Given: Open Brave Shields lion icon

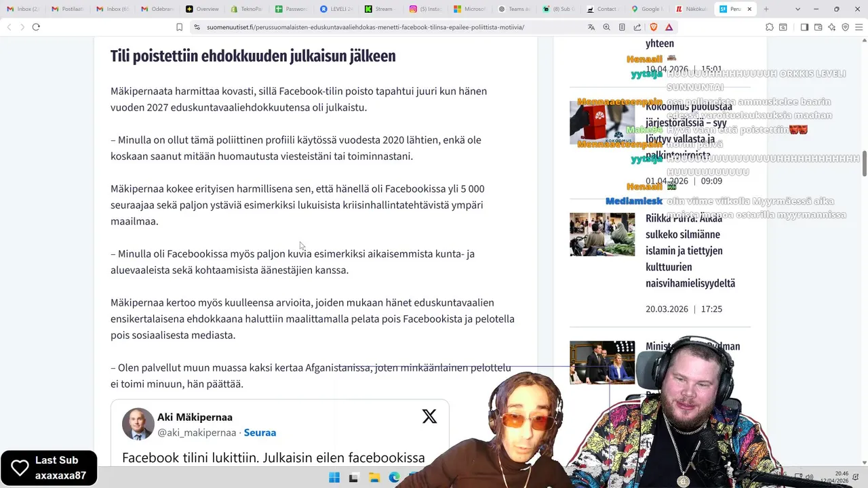Looking at the screenshot, I should point(654,27).
